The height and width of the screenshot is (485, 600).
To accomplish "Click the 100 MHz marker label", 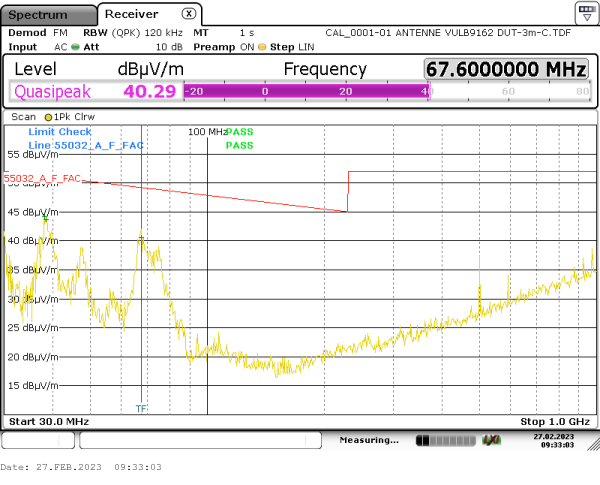I will [207, 132].
